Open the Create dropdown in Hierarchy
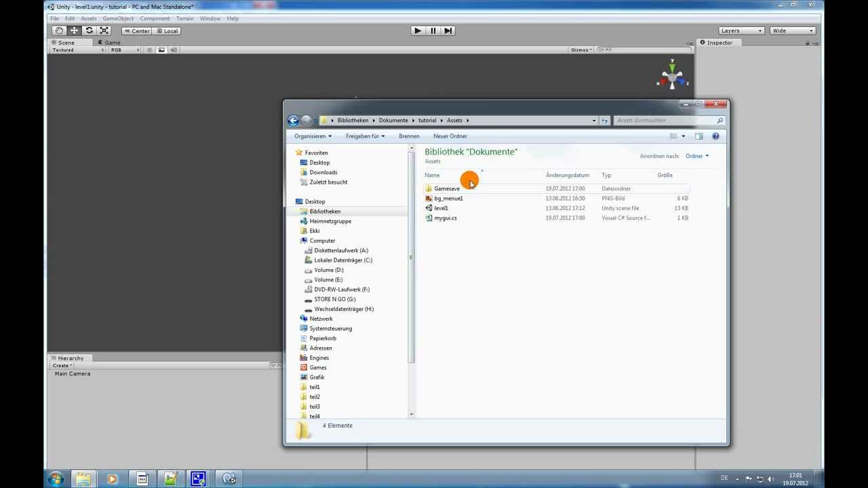The height and width of the screenshot is (488, 868). point(62,365)
